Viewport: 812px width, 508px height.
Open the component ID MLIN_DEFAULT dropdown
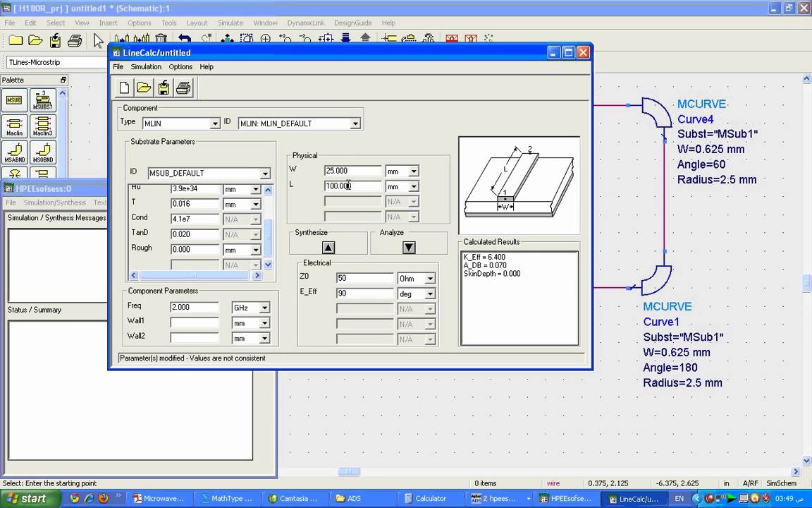355,124
